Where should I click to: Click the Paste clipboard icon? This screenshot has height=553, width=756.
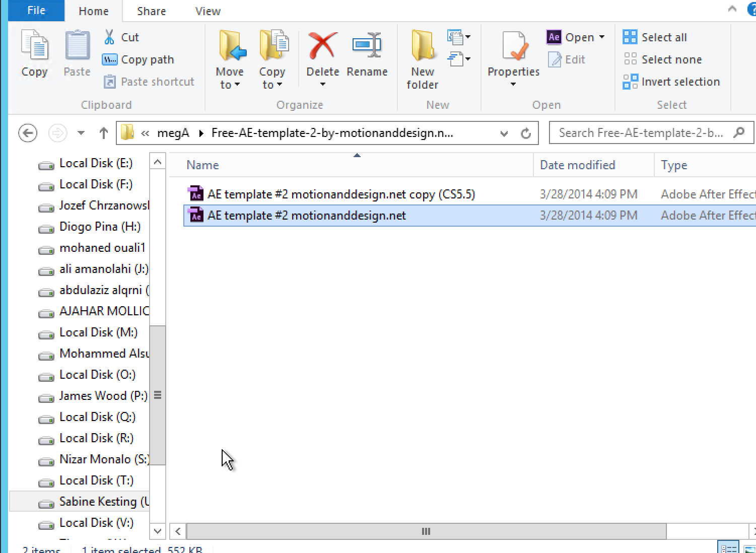coord(77,46)
